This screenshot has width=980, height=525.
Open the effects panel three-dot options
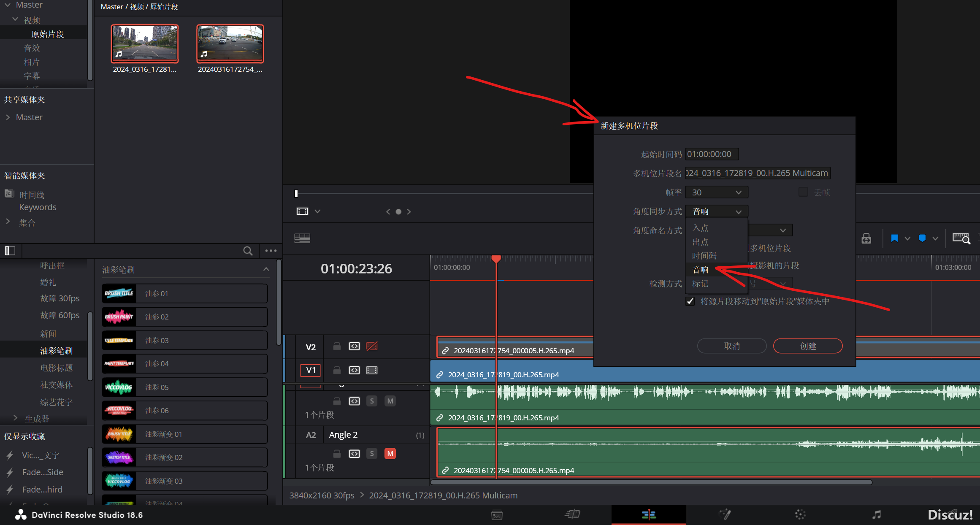(271, 251)
